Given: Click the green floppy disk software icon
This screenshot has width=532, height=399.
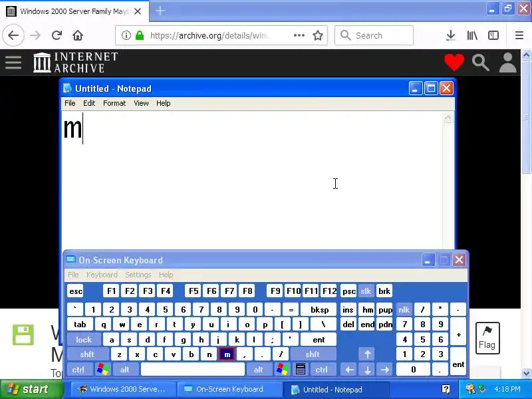Looking at the screenshot, I should (23, 334).
